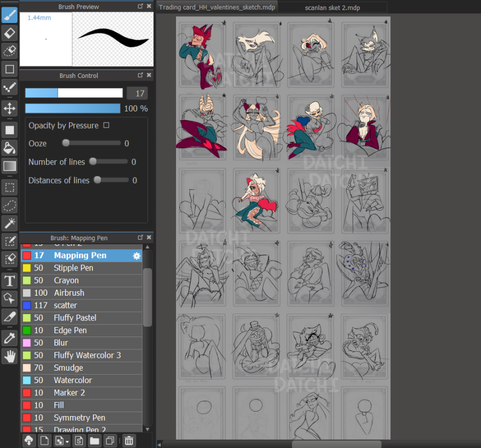Click the blue swatch beside scatter
This screenshot has height=448, width=481.
(27, 306)
